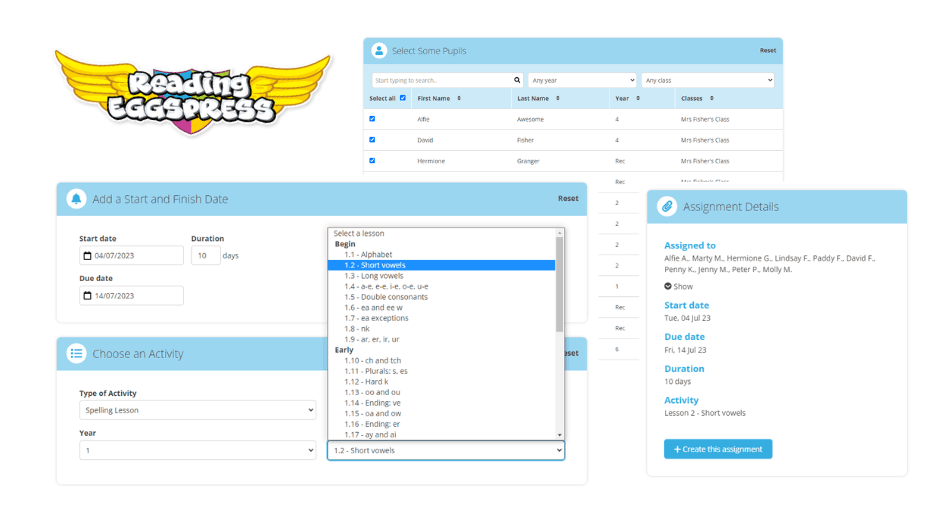
Task: Click the pupil icon in Select Some Pupils header
Action: 379,50
